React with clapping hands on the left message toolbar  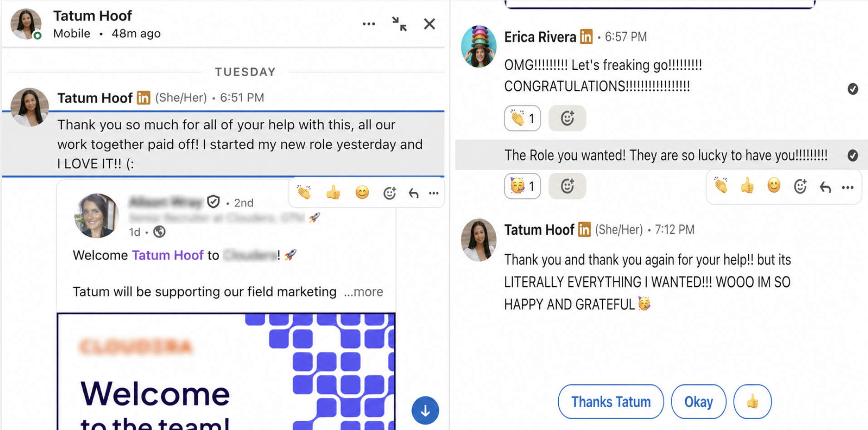point(304,193)
